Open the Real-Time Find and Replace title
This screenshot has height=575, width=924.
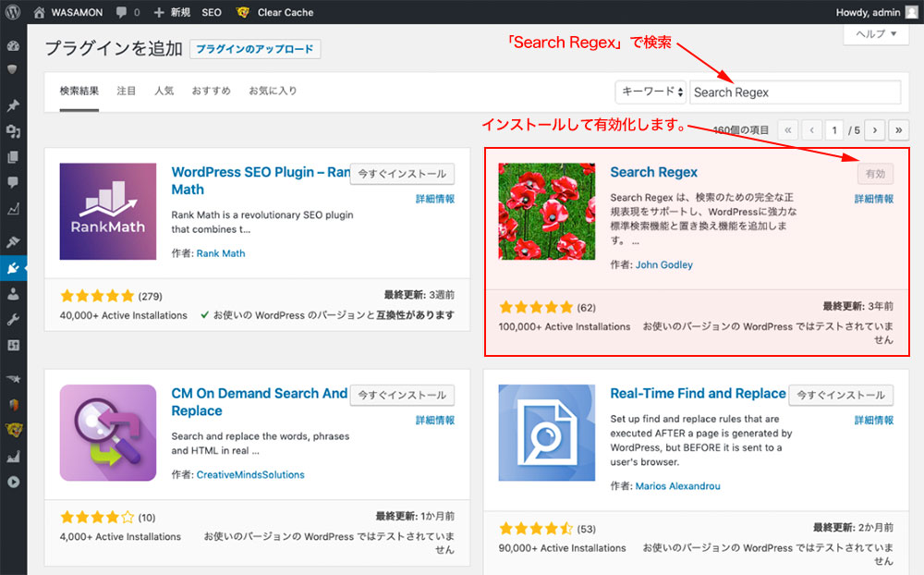point(699,394)
